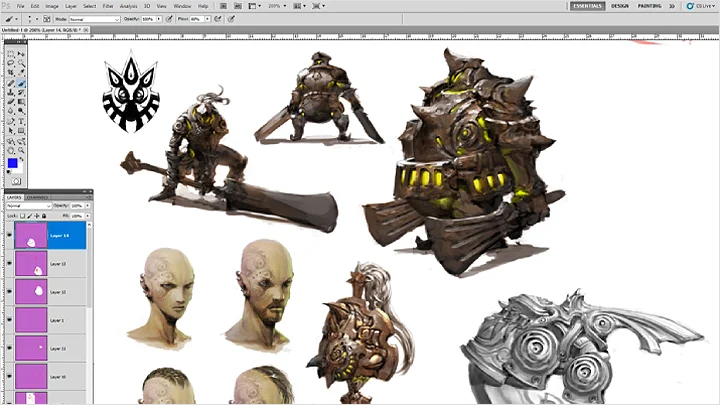The width and height of the screenshot is (720, 405).
Task: Open the Screen Mode dropdown
Action: point(319,6)
